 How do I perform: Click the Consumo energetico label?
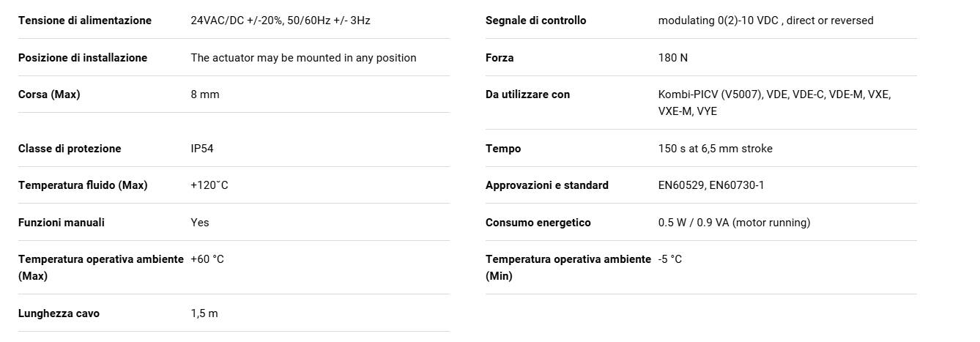coord(538,223)
